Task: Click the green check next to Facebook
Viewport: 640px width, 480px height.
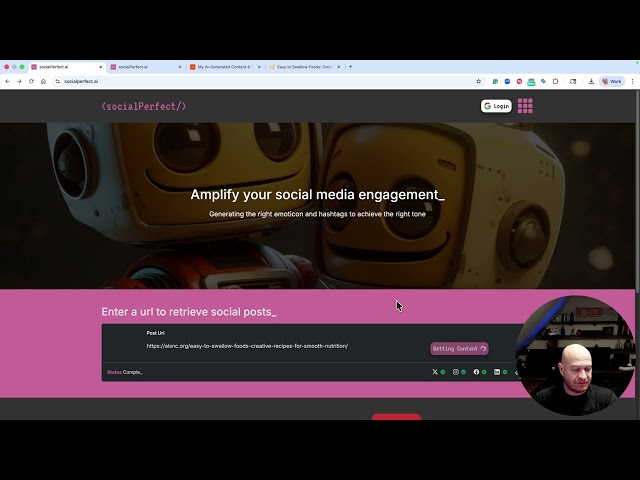Action: tap(484, 372)
